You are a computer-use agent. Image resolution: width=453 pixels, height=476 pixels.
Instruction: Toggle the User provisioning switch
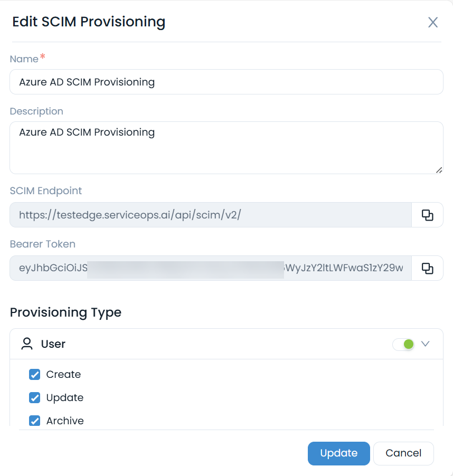click(404, 344)
